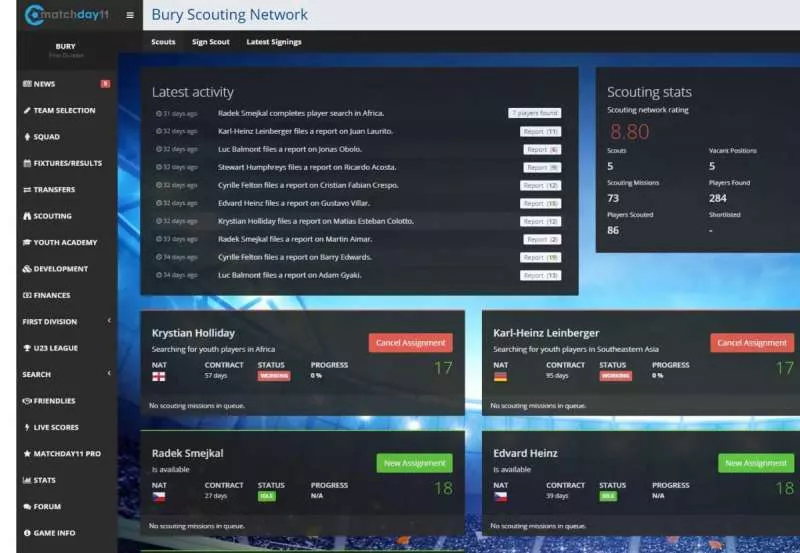Open Fixtures/Results from the sidebar
800x553 pixels.
coord(67,163)
